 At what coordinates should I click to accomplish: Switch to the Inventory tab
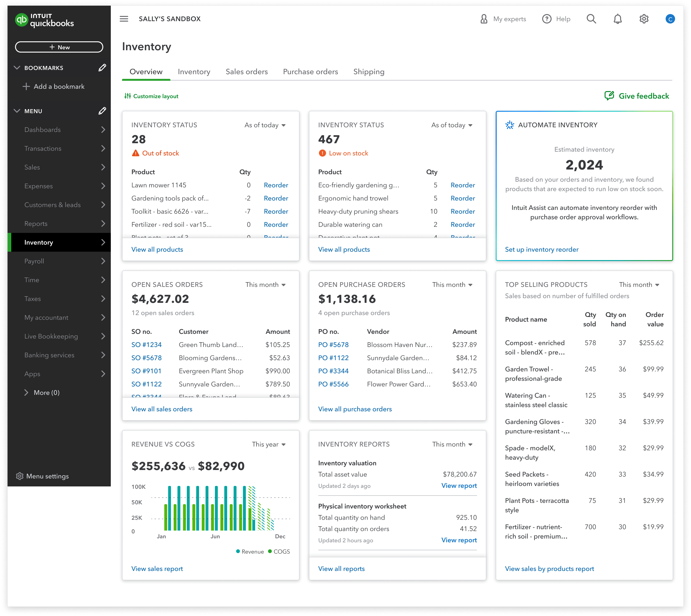click(x=194, y=72)
